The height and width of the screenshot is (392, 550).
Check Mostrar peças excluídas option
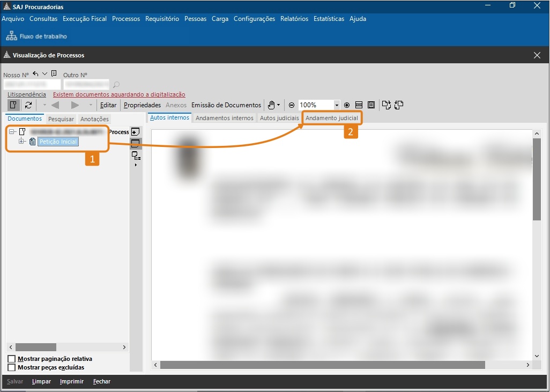[12, 367]
